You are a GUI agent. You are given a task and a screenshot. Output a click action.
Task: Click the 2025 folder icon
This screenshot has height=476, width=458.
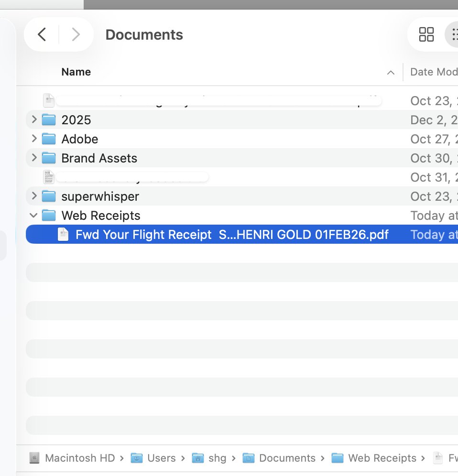49,119
